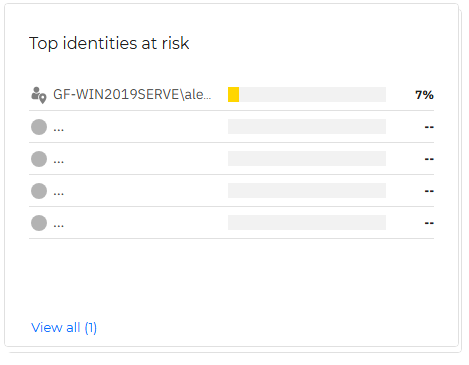Click the 7% risk percentage value

[424, 95]
